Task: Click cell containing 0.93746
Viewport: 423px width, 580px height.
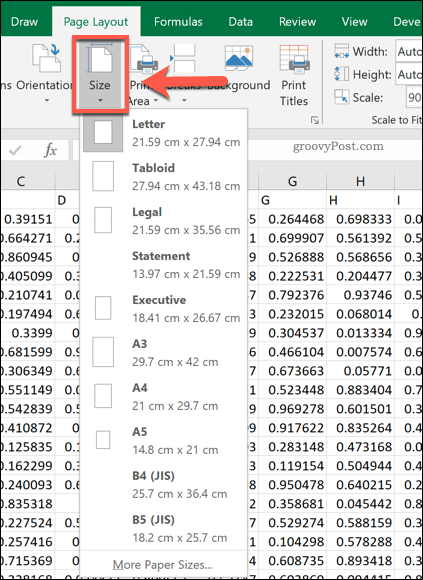Action: click(x=361, y=295)
